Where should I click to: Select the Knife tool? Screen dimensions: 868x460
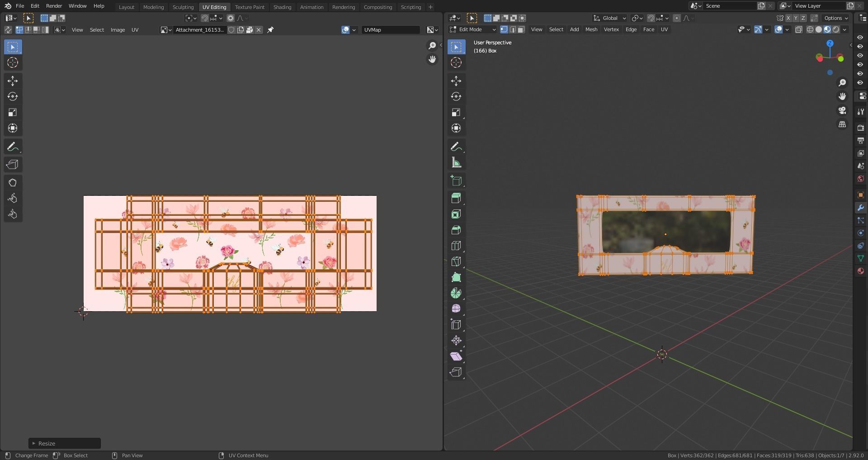pyautogui.click(x=456, y=261)
